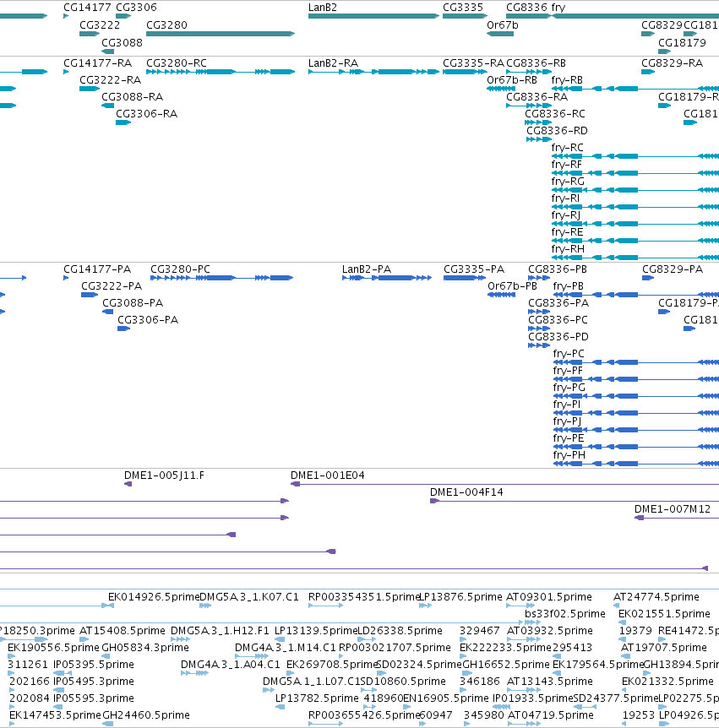
Task: Open BAC clone DME1-005J11.F
Action: tap(164, 475)
